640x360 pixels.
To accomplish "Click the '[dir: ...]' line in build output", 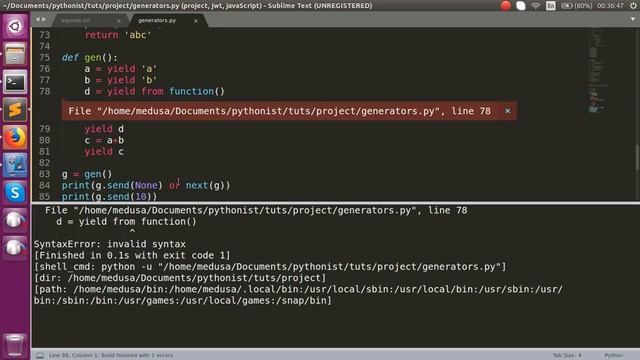I will point(180,278).
